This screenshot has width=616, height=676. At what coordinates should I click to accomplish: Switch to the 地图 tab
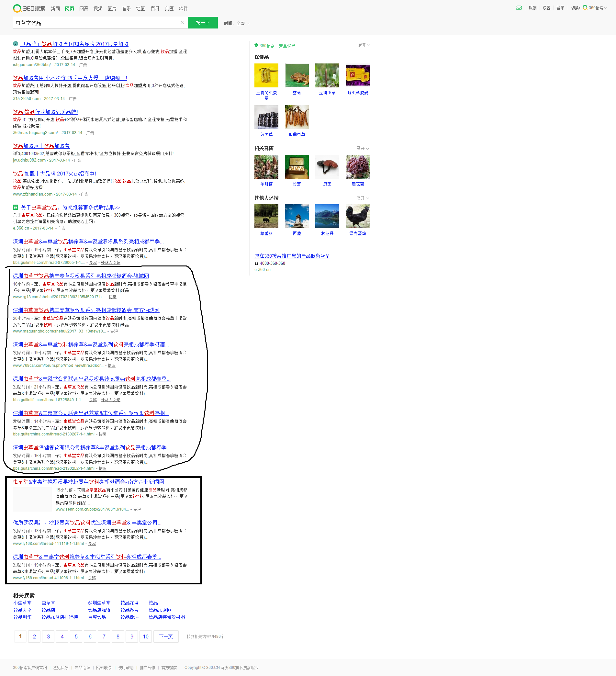tap(140, 8)
